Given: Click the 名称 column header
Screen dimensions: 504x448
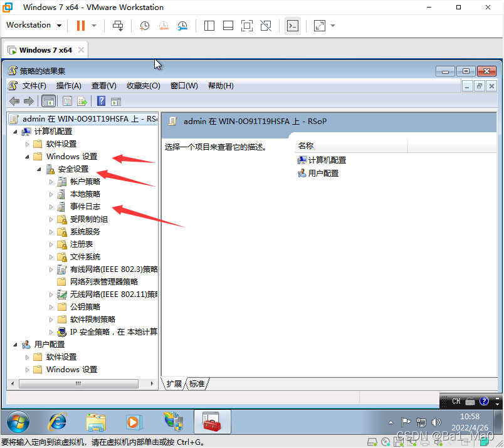Looking at the screenshot, I should tap(350, 146).
